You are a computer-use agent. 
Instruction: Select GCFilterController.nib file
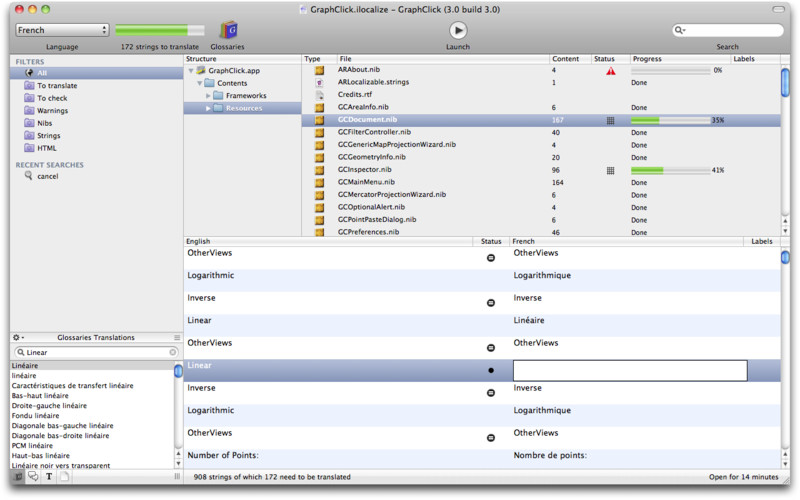[374, 132]
